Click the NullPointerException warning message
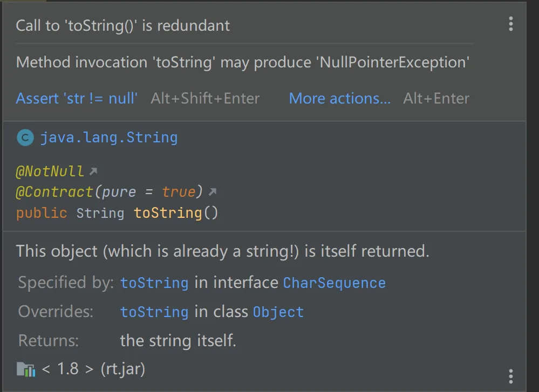Screen dimensions: 539x392 (242, 62)
